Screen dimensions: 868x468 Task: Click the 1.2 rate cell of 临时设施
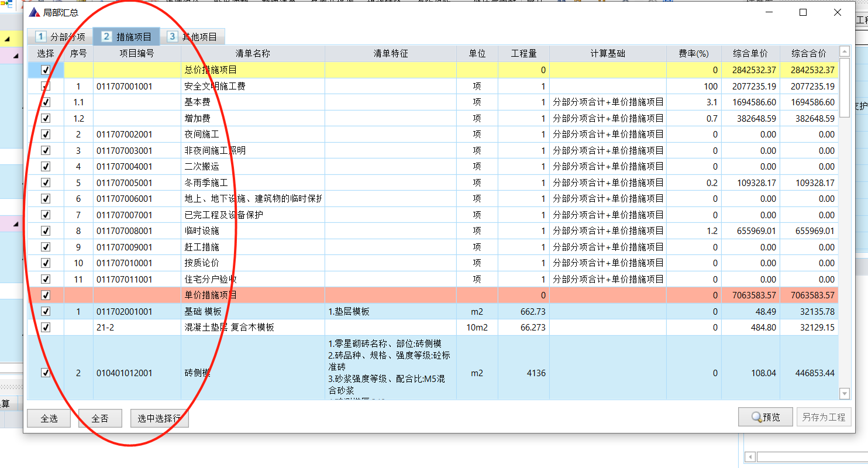pos(694,231)
